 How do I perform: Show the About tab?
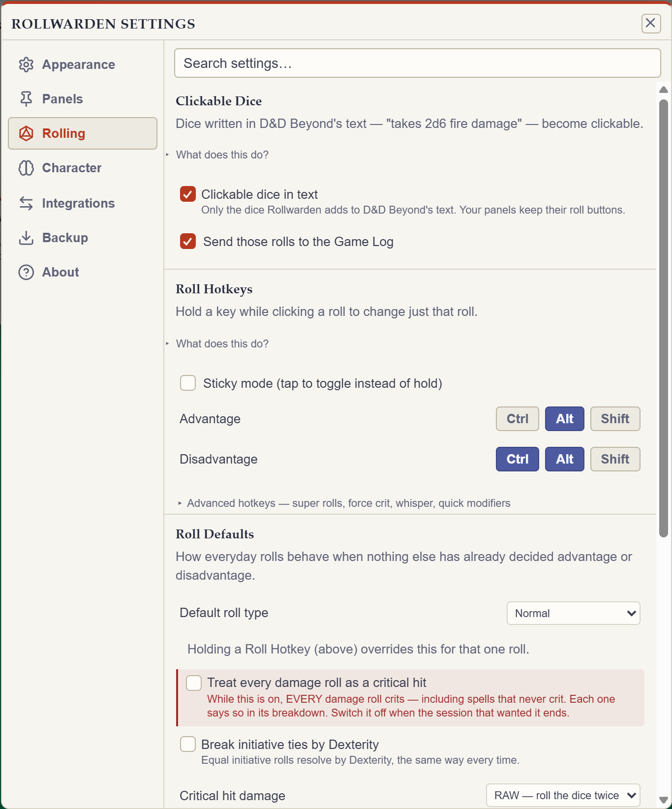[83, 272]
